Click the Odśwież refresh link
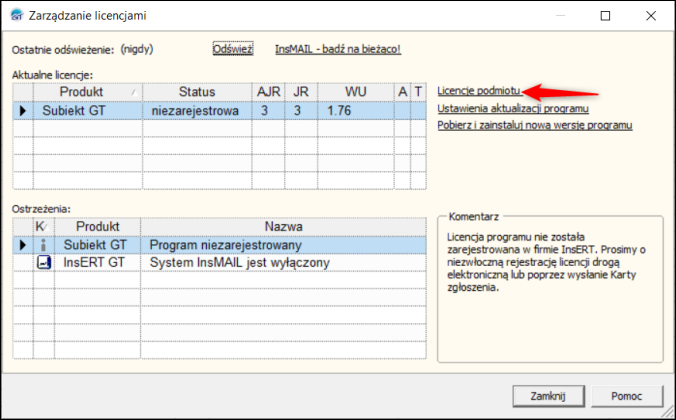Image resolution: width=676 pixels, height=420 pixels. [233, 49]
